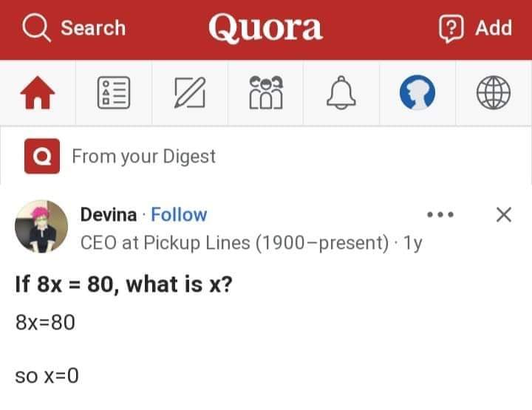Open the Spaces people icon
The width and height of the screenshot is (532, 410).
pyautogui.click(x=267, y=94)
